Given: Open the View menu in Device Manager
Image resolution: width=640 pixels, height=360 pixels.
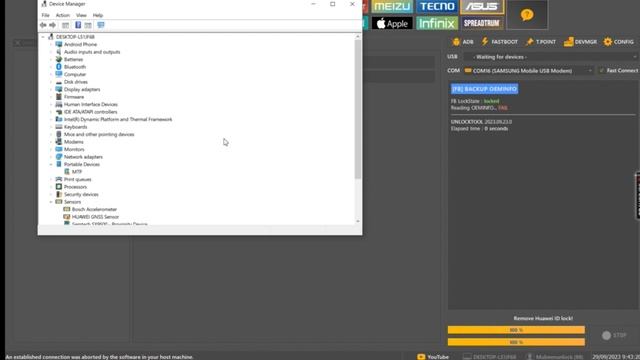Looking at the screenshot, I should point(81,15).
